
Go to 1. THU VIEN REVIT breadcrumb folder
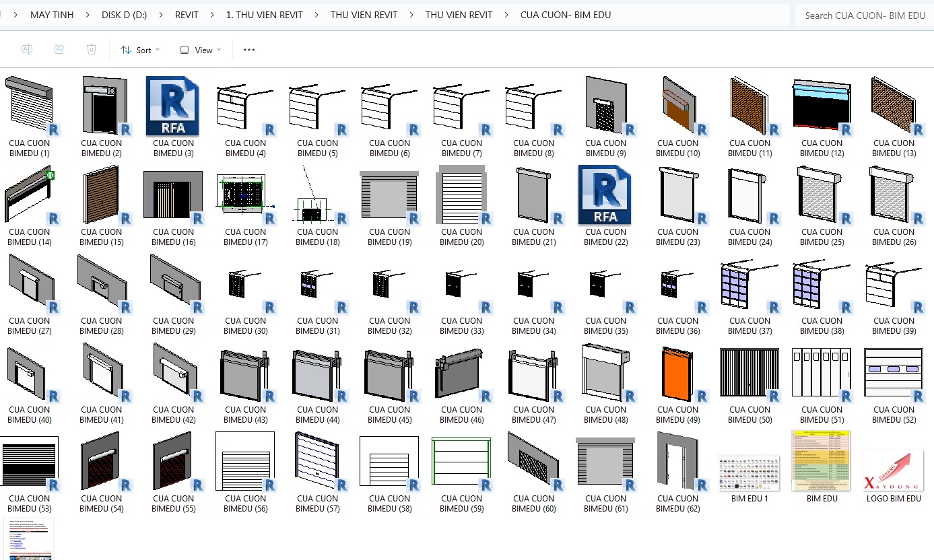[264, 15]
